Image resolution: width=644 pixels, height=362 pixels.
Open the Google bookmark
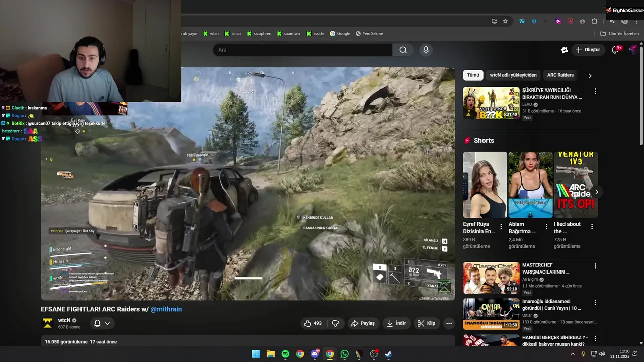340,34
